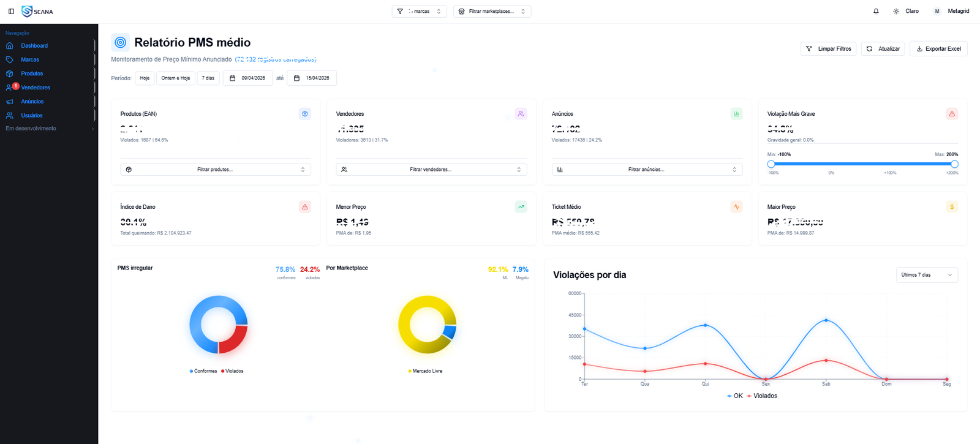This screenshot has width=980, height=444.
Task: Open the Filtrar vendedores dropdown
Action: [431, 170]
